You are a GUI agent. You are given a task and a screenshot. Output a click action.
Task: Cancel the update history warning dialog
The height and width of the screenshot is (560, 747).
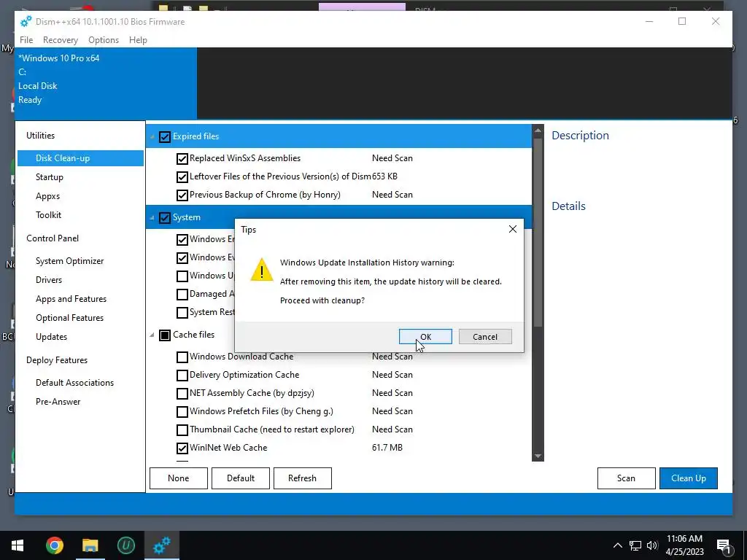(485, 337)
